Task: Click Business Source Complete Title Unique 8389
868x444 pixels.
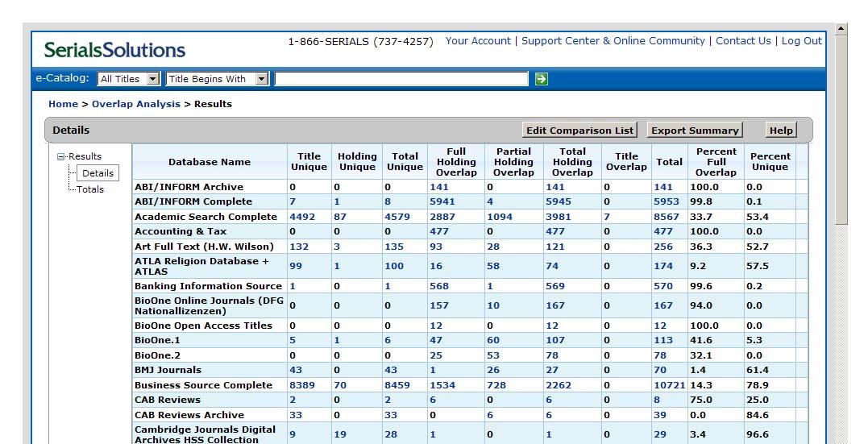Action: point(302,385)
